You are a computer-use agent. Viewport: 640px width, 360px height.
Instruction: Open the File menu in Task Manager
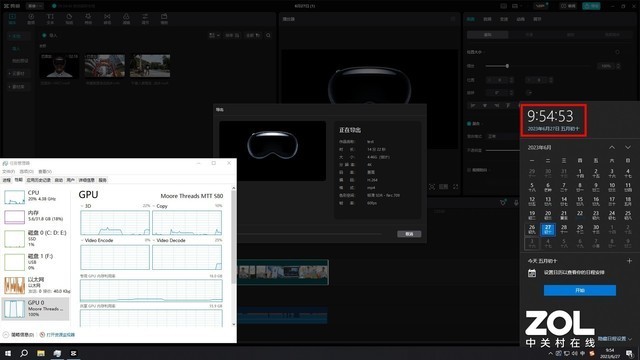[x=9, y=171]
